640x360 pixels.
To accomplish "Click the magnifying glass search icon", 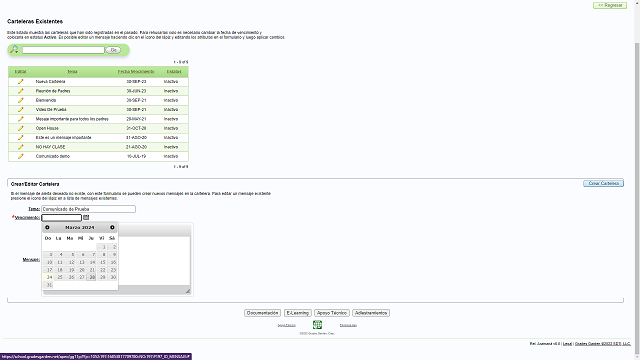I will pos(14,50).
